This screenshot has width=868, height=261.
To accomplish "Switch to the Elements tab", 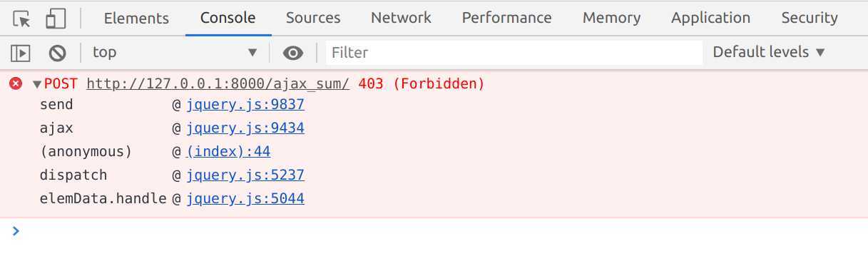I will click(136, 18).
